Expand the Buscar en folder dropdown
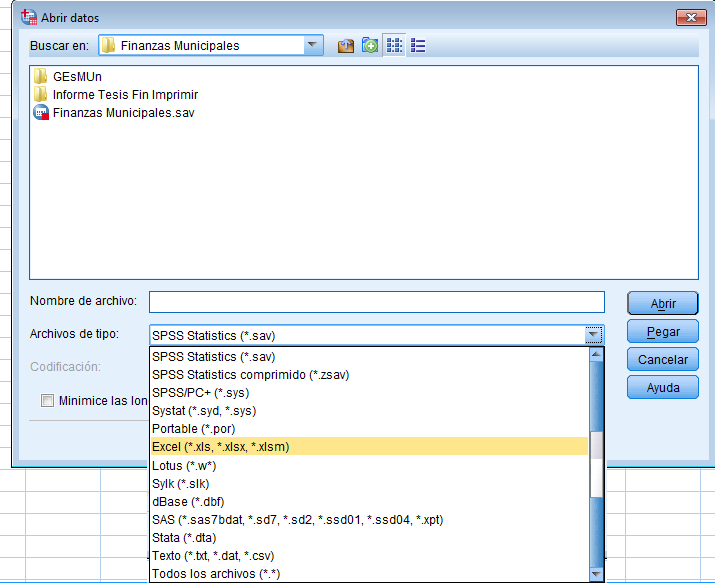 click(x=312, y=45)
